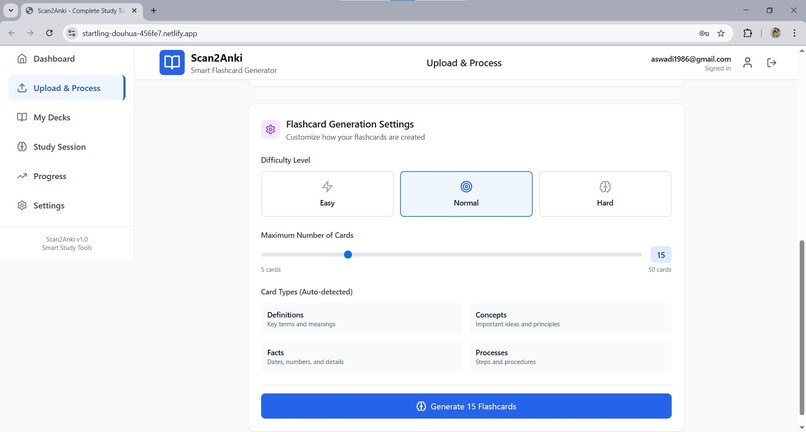This screenshot has height=432, width=806.
Task: Click the maximum cards slider handle
Action: (348, 255)
